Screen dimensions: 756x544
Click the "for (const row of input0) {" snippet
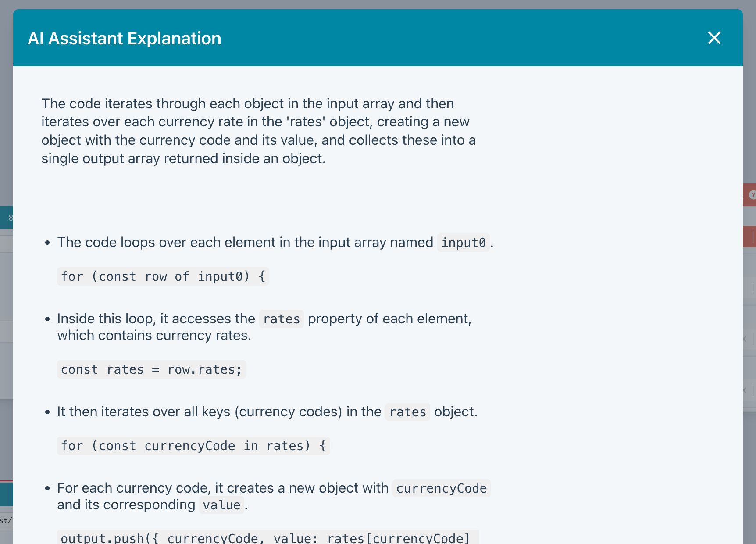(163, 277)
